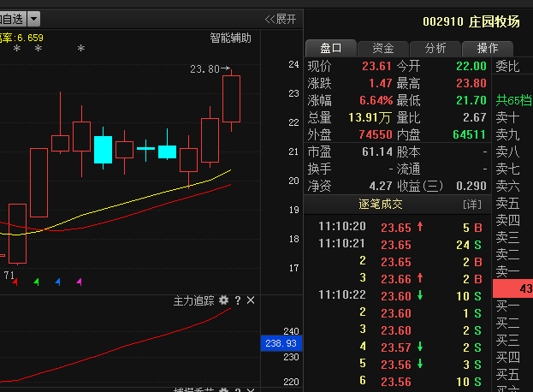The image size is (533, 392).
Task: Switch to the 资金 tab
Action: pyautogui.click(x=383, y=48)
